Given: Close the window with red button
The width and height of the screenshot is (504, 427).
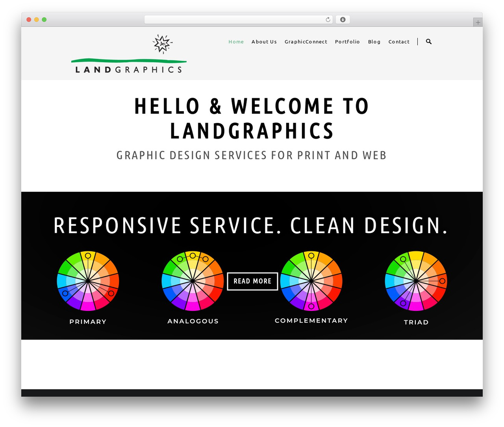Looking at the screenshot, I should [x=29, y=20].
